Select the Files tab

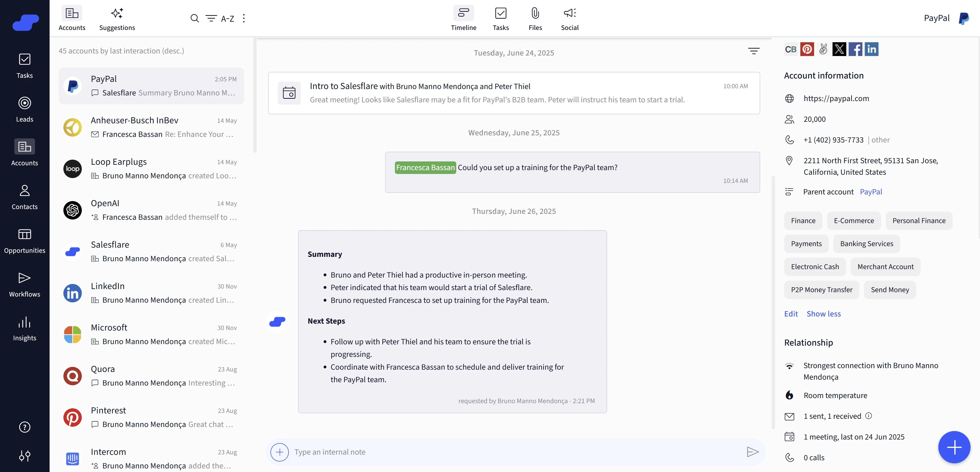pos(535,18)
